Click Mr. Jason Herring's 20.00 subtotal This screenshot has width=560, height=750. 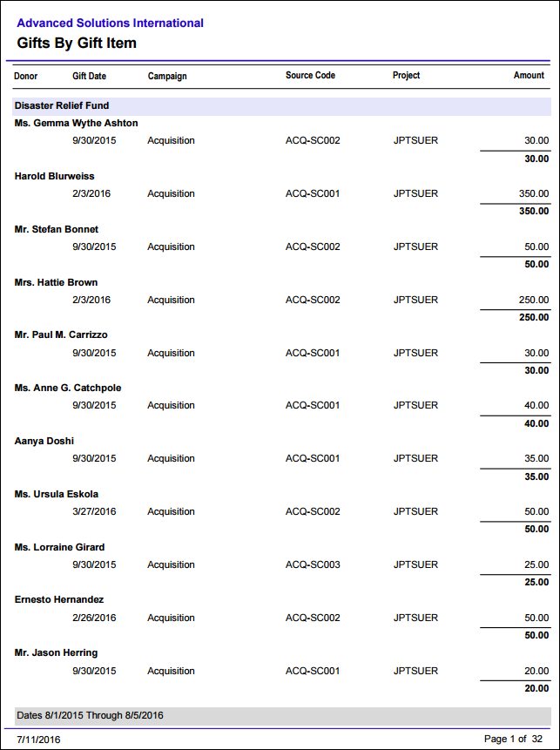point(536,688)
